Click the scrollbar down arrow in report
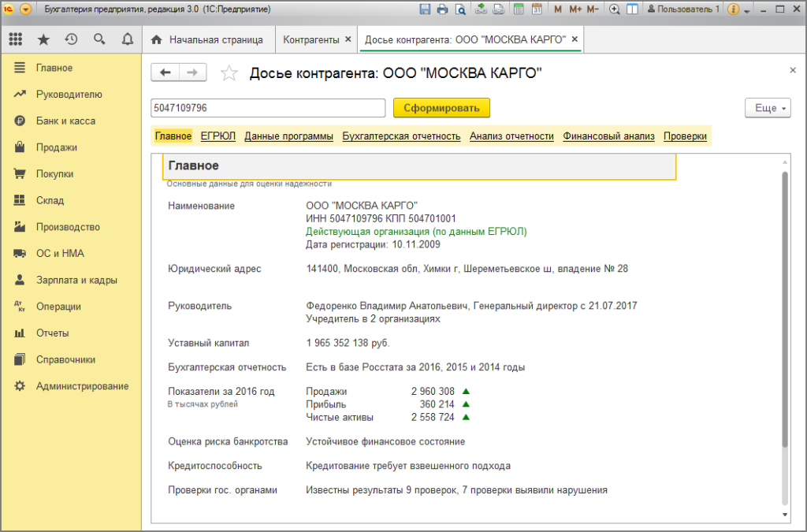Screen dimensions: 807x532 (x=785, y=515)
